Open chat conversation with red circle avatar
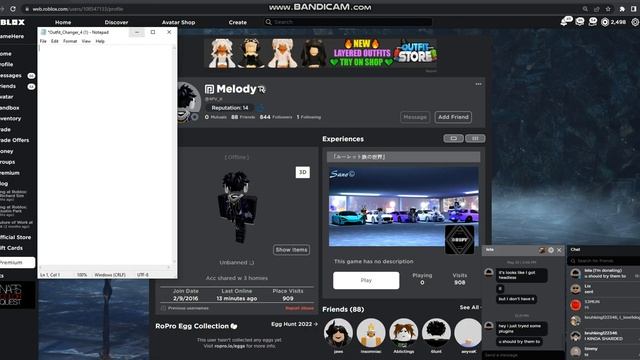This screenshot has height=360, width=640. click(x=603, y=304)
